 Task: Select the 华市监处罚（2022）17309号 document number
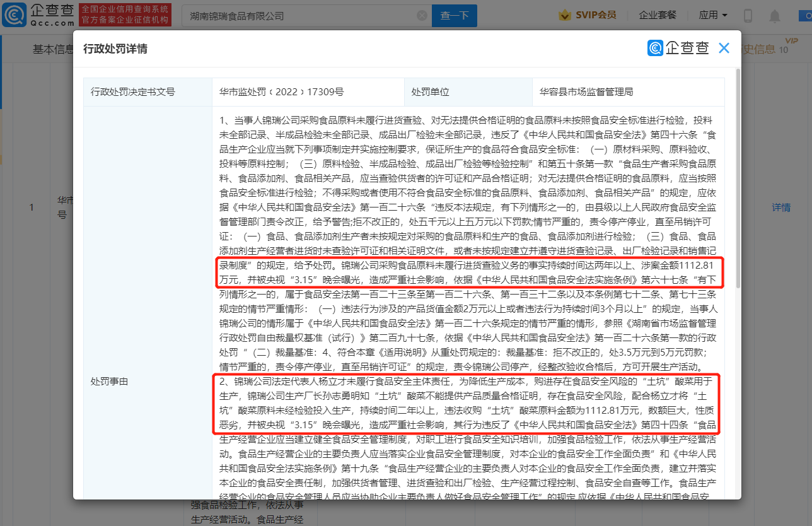pos(282,92)
